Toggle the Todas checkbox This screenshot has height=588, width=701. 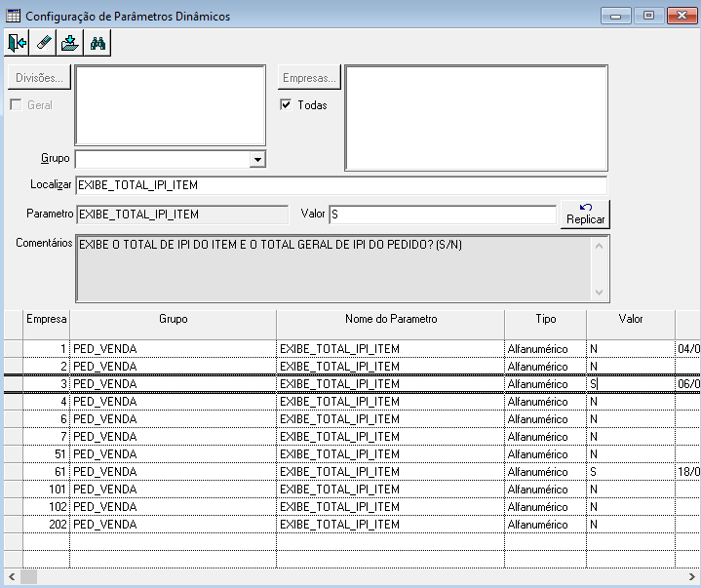point(286,104)
